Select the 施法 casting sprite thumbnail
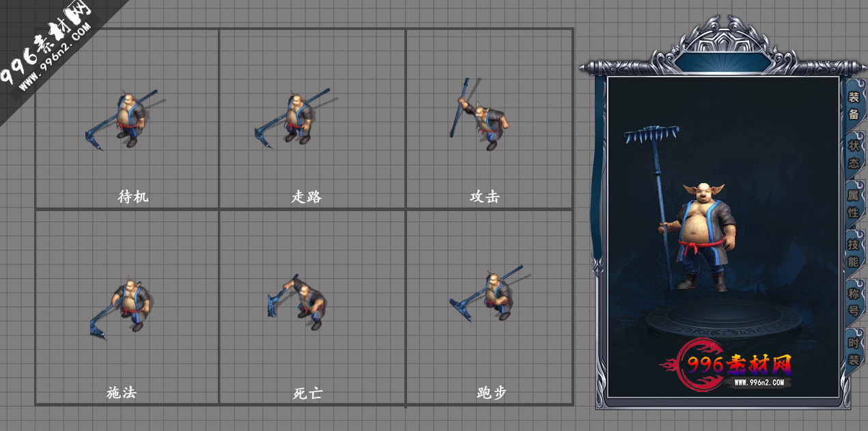 click(x=122, y=307)
